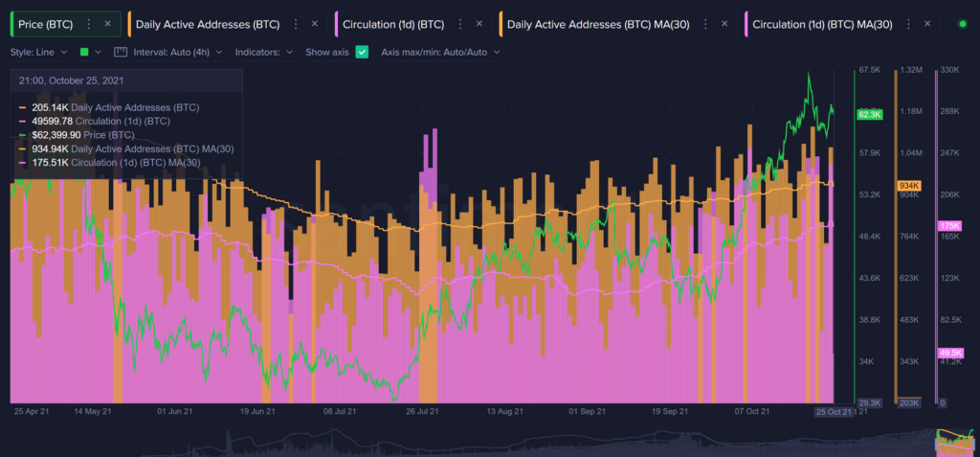The height and width of the screenshot is (457, 980).
Task: Remove Circulation (1d) (BTC) MA(30) metric
Action: tap(927, 24)
